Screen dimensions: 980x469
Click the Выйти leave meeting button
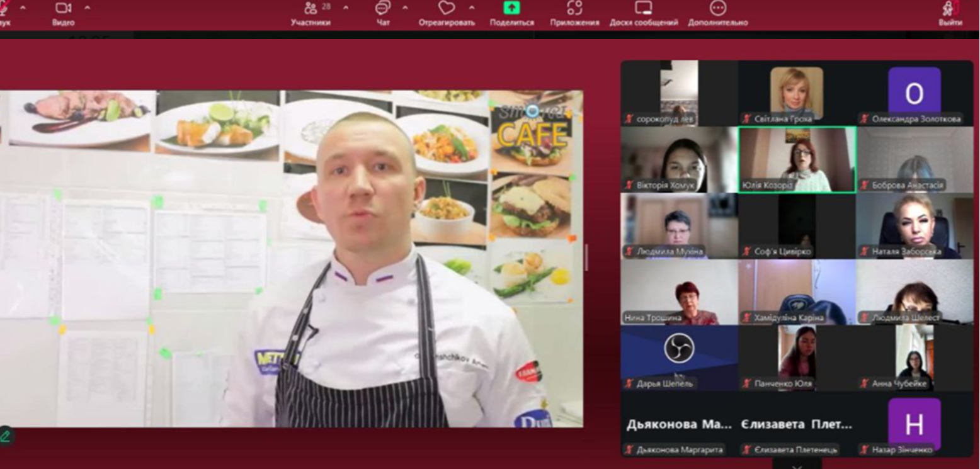(x=950, y=11)
